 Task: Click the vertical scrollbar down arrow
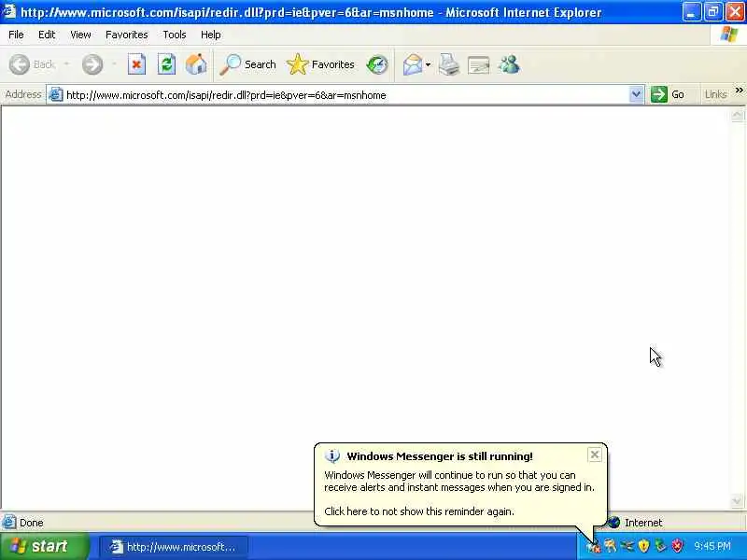[x=737, y=500]
